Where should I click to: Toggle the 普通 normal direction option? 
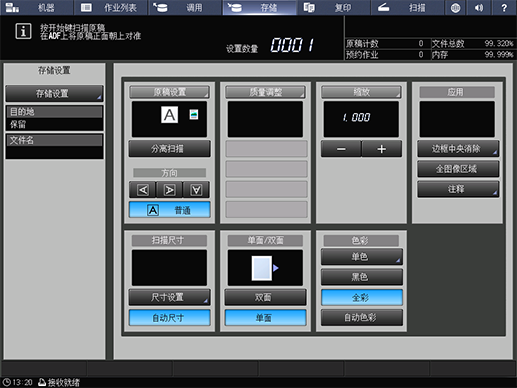tap(169, 210)
